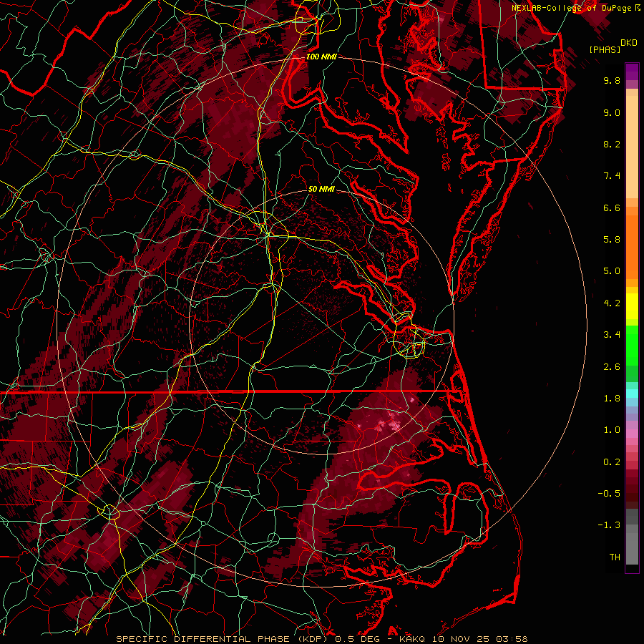Select the yellow band on the color bar
The width and height of the screenshot is (644, 644).
point(632,306)
